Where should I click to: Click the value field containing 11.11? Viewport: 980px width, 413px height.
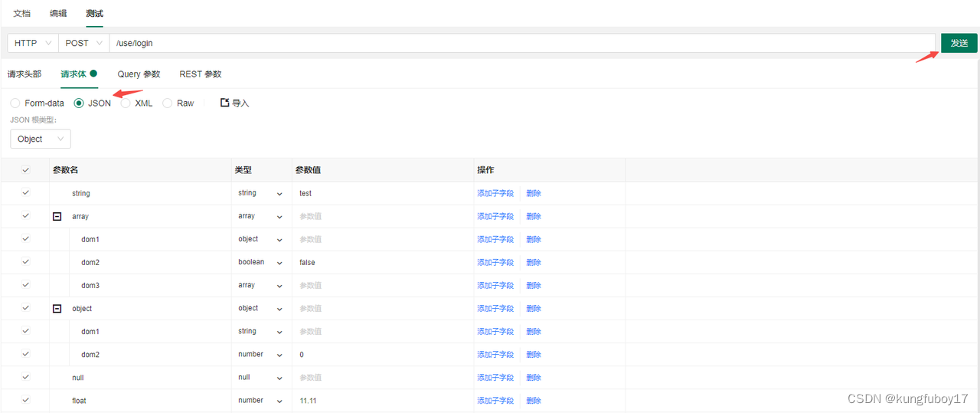(x=383, y=400)
